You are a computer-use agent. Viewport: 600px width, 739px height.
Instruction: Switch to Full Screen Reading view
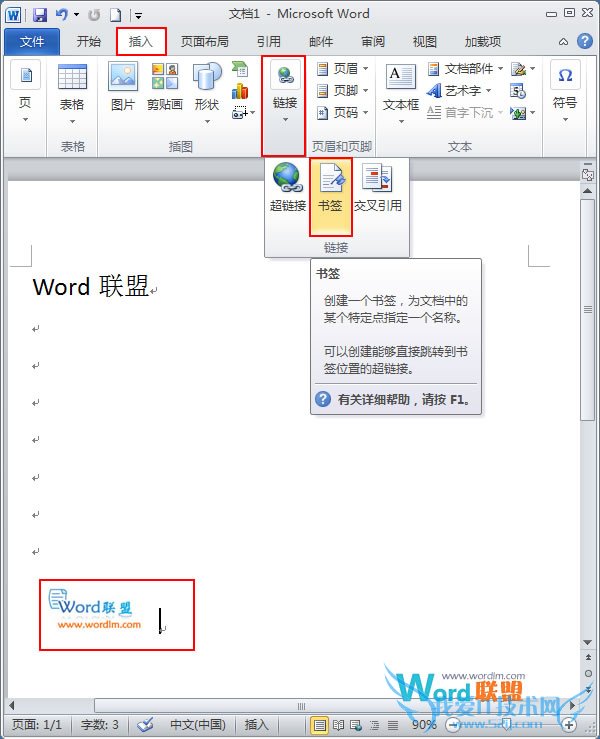click(x=338, y=725)
